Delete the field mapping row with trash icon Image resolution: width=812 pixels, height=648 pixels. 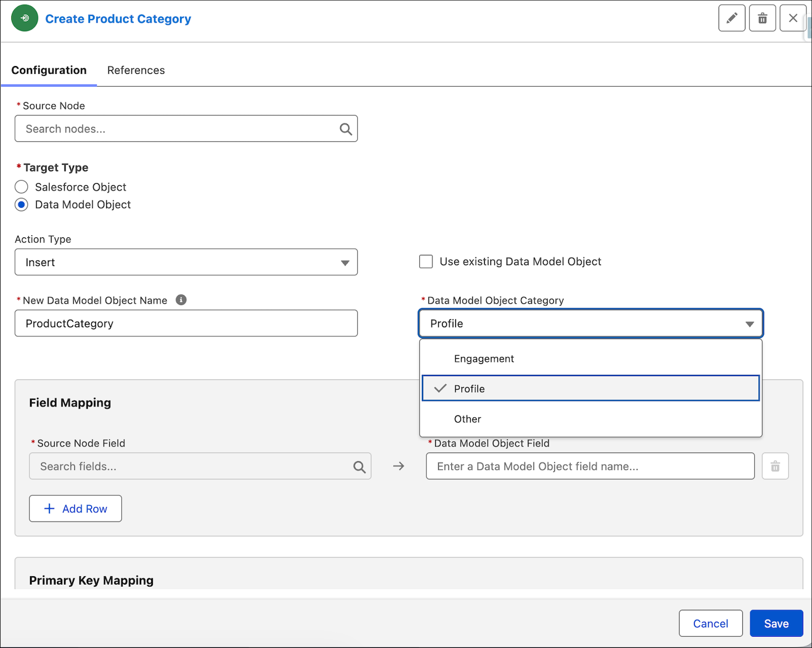(x=775, y=466)
